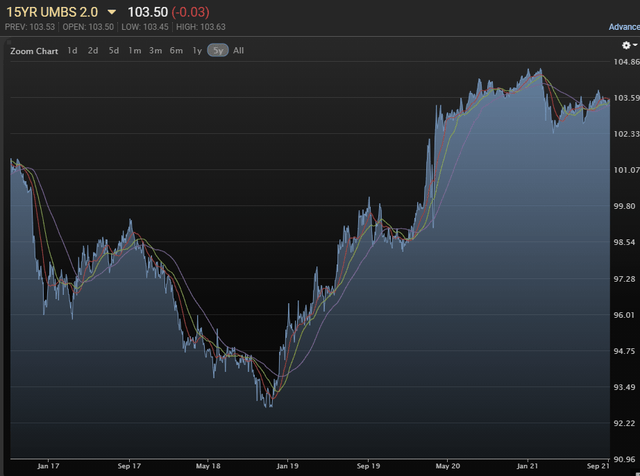Click the 92.22 y-axis label

pos(624,423)
